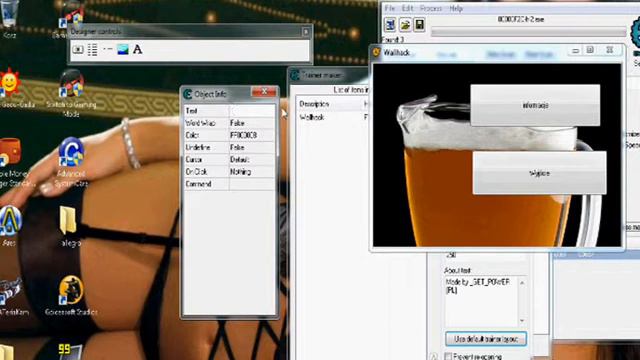Click the 'wyjście' button in Wallhack form
640x360 pixels.
pyautogui.click(x=539, y=173)
